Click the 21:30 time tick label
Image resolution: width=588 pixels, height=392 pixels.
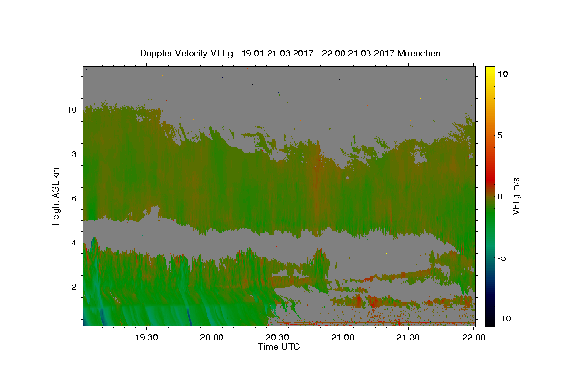[x=408, y=337]
